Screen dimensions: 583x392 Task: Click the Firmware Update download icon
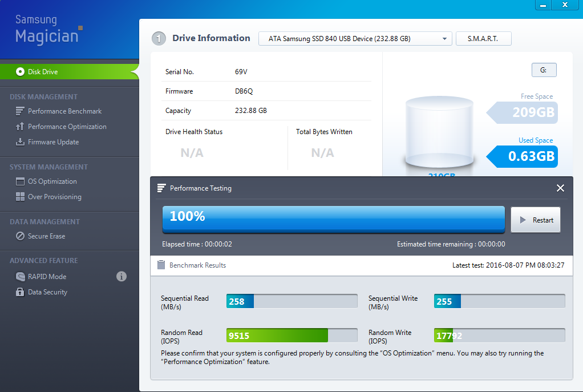point(20,142)
